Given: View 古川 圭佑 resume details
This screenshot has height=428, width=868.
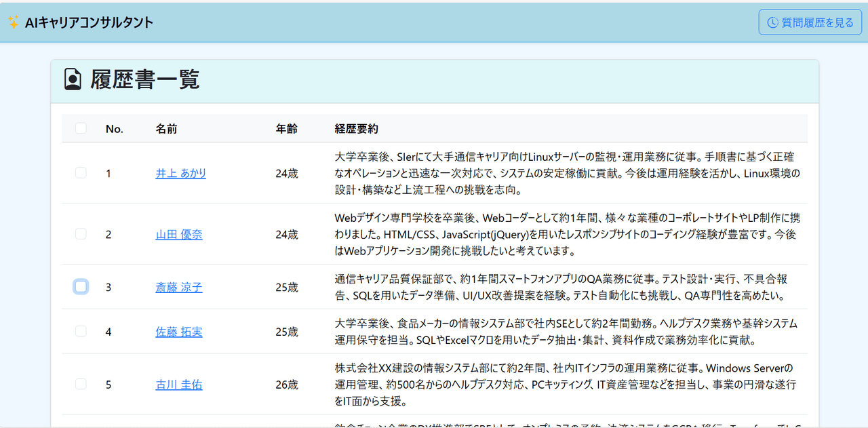Looking at the screenshot, I should click(178, 385).
